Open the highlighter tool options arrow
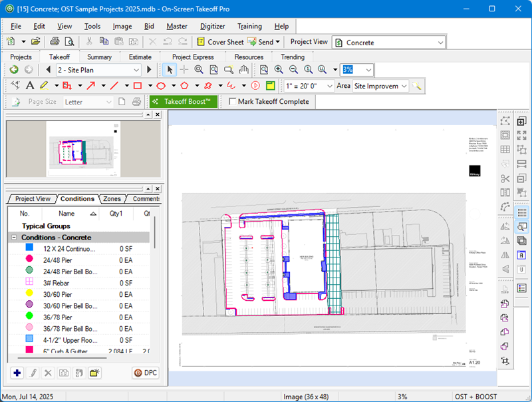This screenshot has width=532, height=402. click(x=57, y=86)
